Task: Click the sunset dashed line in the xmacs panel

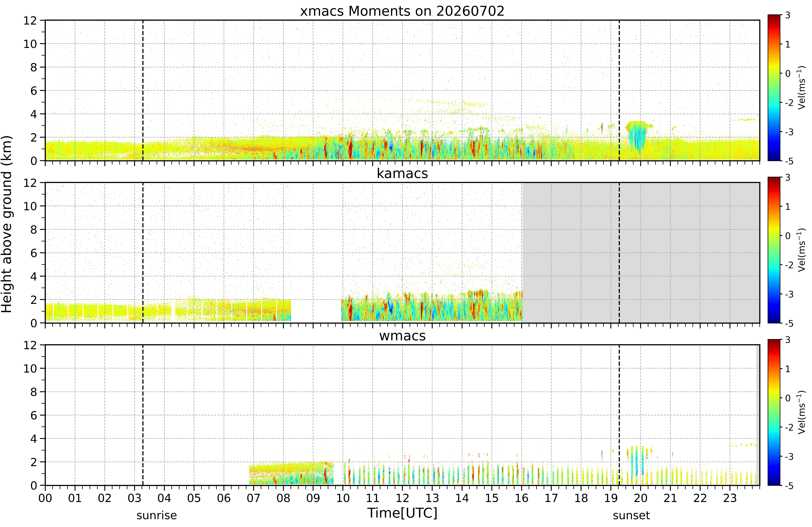Action: 619,90
